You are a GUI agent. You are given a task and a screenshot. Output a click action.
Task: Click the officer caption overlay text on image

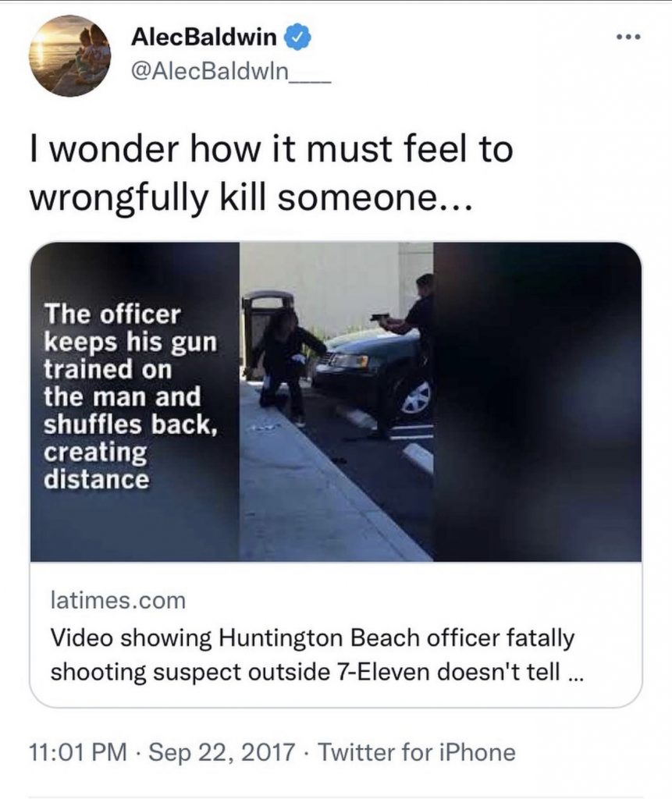[130, 396]
